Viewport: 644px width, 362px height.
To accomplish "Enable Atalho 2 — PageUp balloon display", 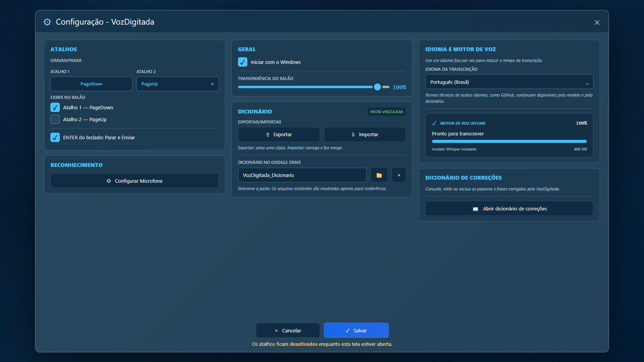I will point(55,119).
